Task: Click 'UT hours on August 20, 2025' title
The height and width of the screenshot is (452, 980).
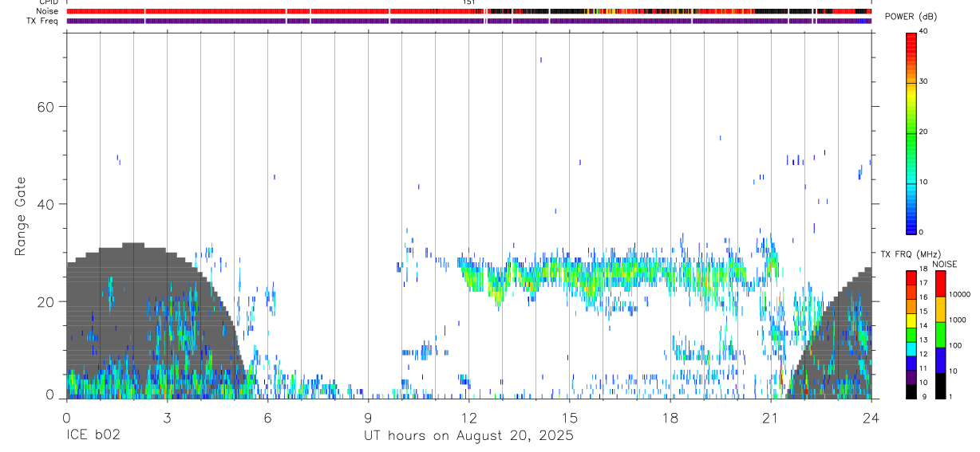Action: [468, 436]
